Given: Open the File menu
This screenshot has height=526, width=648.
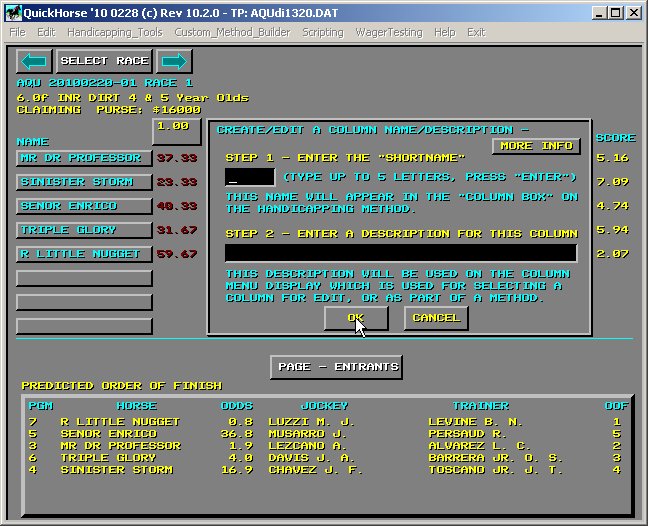Looking at the screenshot, I should (18, 32).
